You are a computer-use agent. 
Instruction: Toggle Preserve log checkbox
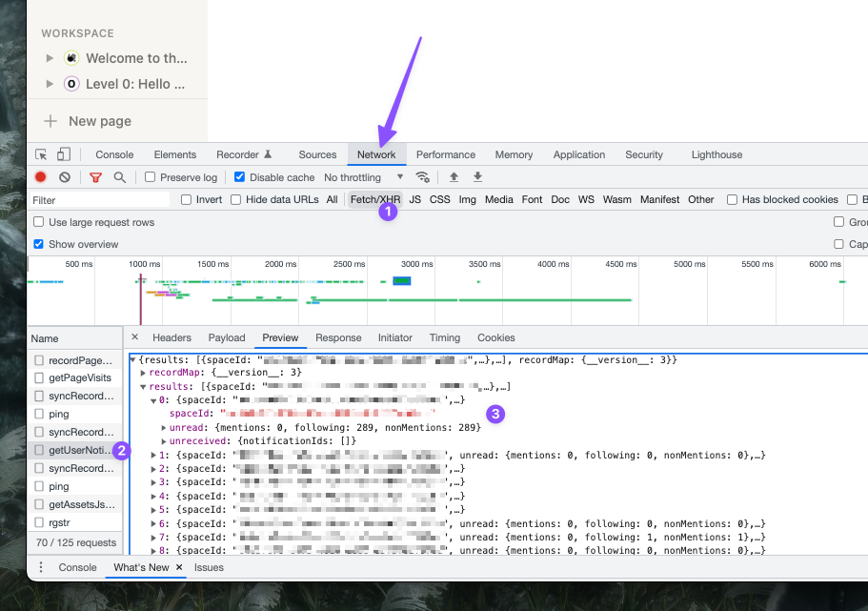tap(150, 176)
